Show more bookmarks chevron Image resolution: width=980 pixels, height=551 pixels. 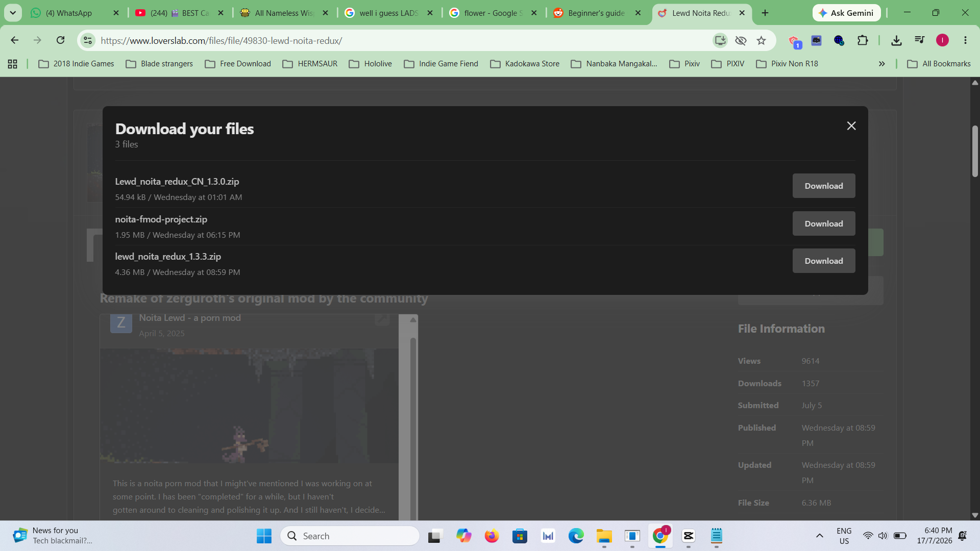click(881, 64)
